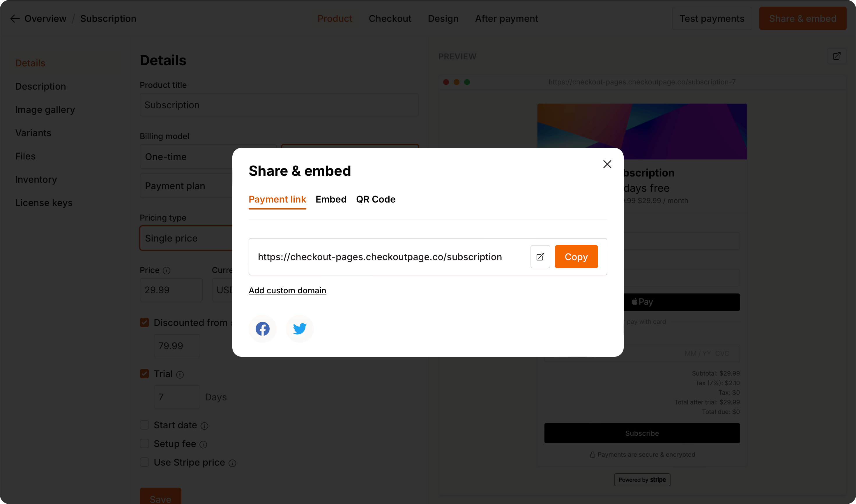The width and height of the screenshot is (856, 504).
Task: Copy the payment link
Action: 576,256
